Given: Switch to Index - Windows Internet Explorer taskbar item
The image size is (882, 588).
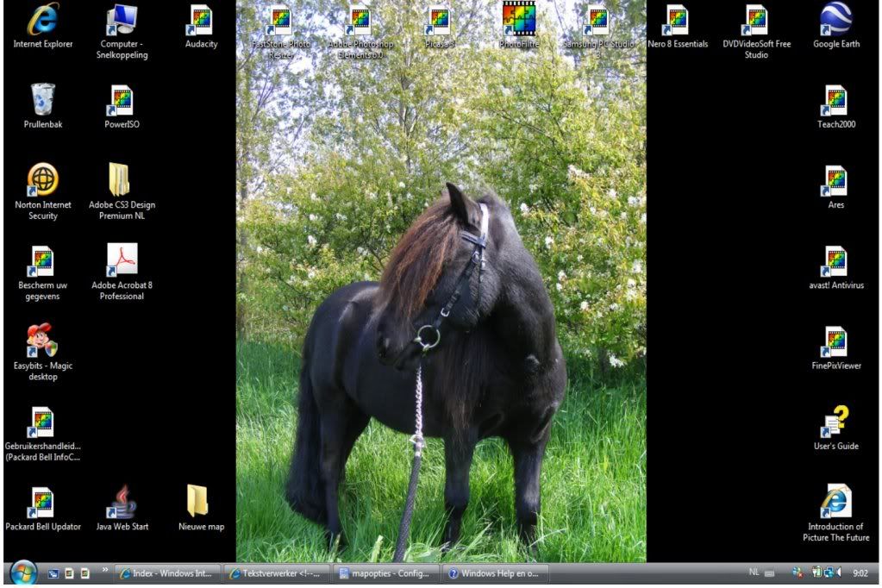Looking at the screenshot, I should click(167, 573).
